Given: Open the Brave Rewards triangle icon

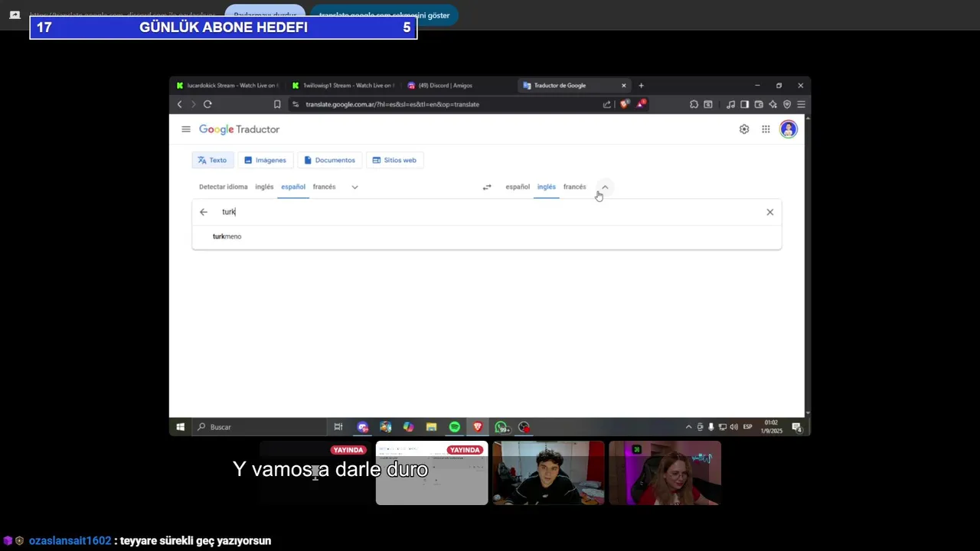Looking at the screenshot, I should [641, 104].
